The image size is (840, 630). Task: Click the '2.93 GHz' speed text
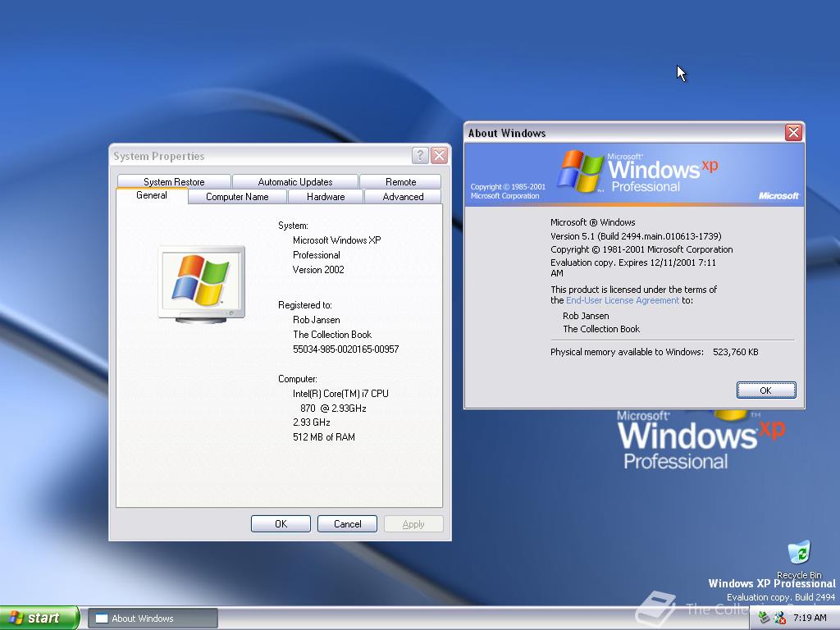(x=311, y=422)
